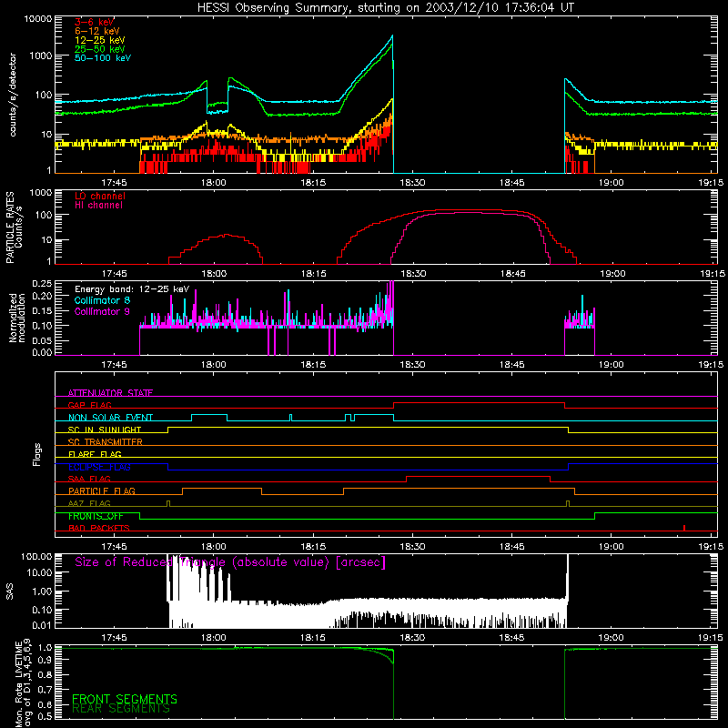Click the 'Size of Reduced Triangle' caption
728x728 pixels.
point(230,562)
